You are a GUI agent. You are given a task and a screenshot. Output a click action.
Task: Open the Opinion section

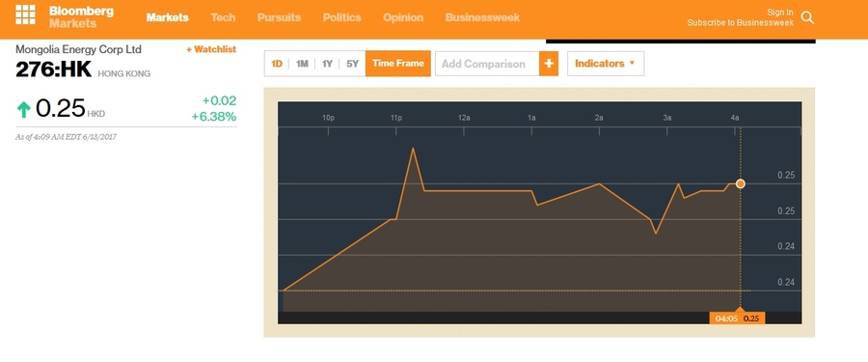click(x=403, y=17)
